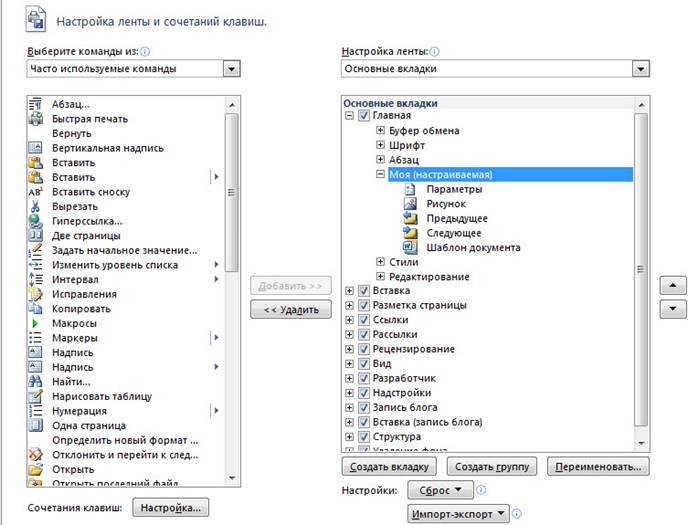The width and height of the screenshot is (698, 525).
Task: Open the Выберите команды из dropdown
Action: click(x=231, y=69)
